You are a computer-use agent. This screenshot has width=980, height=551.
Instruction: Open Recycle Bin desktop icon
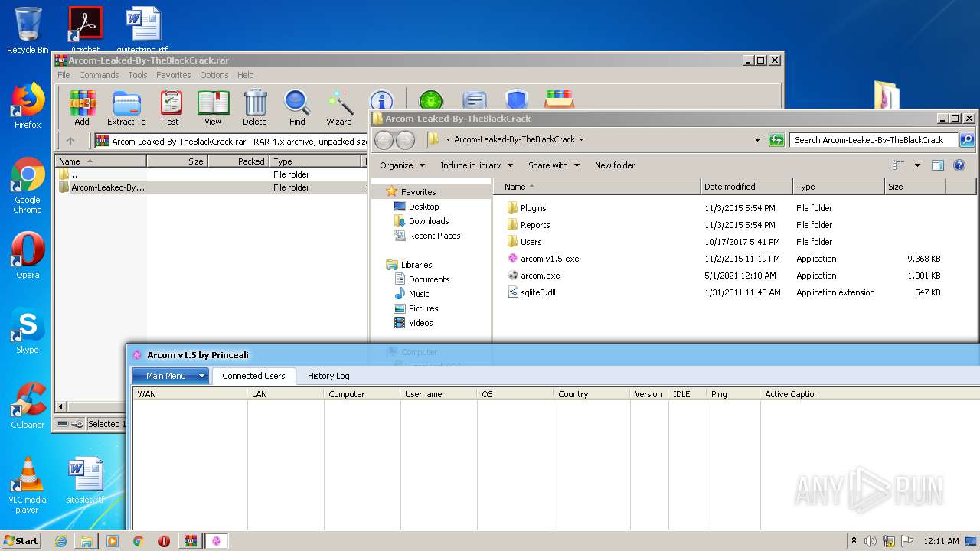click(28, 31)
